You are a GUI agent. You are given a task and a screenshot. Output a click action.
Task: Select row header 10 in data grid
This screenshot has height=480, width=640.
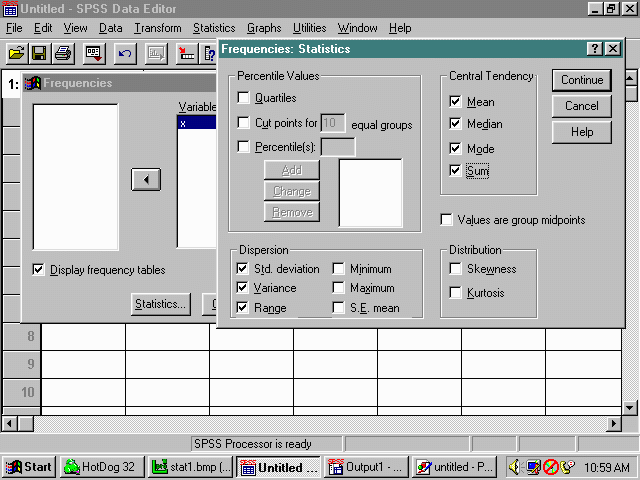tap(22, 392)
